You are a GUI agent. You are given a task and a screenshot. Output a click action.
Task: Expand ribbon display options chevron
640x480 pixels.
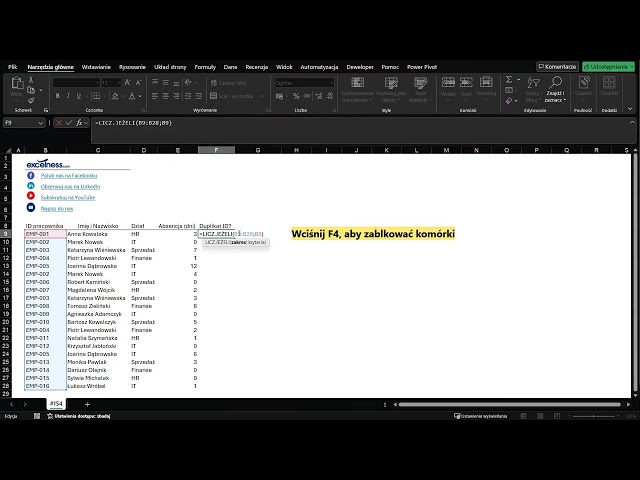(x=630, y=109)
